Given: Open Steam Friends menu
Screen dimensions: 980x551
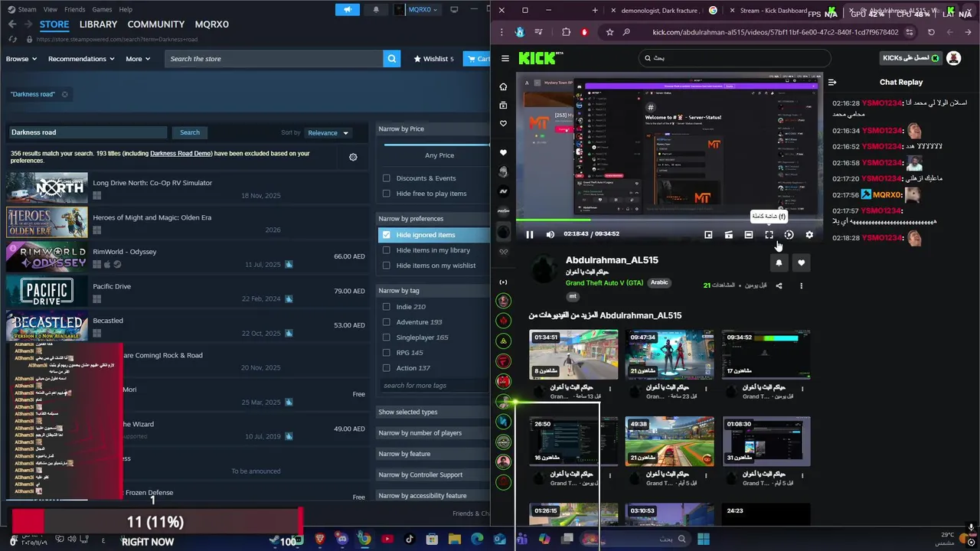Looking at the screenshot, I should 75,9.
